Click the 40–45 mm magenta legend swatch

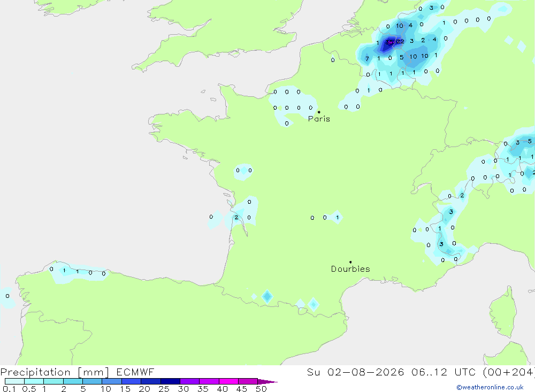228,381
